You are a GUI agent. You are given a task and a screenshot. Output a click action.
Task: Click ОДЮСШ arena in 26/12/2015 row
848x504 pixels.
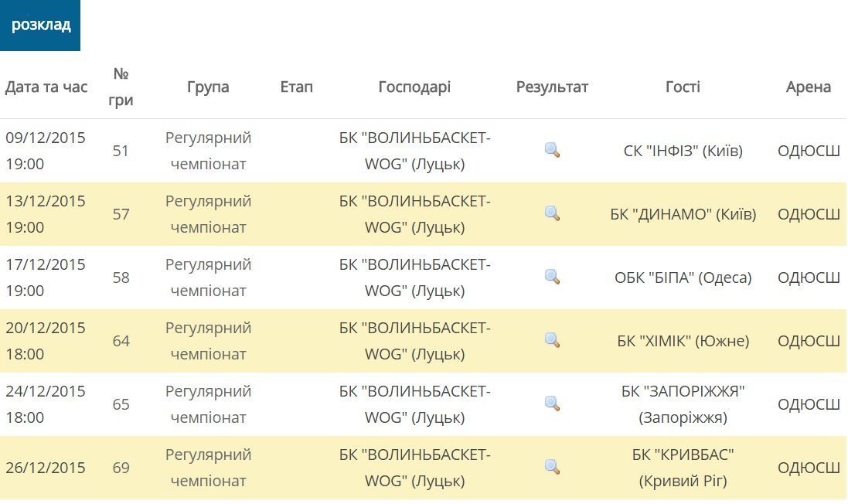(808, 468)
